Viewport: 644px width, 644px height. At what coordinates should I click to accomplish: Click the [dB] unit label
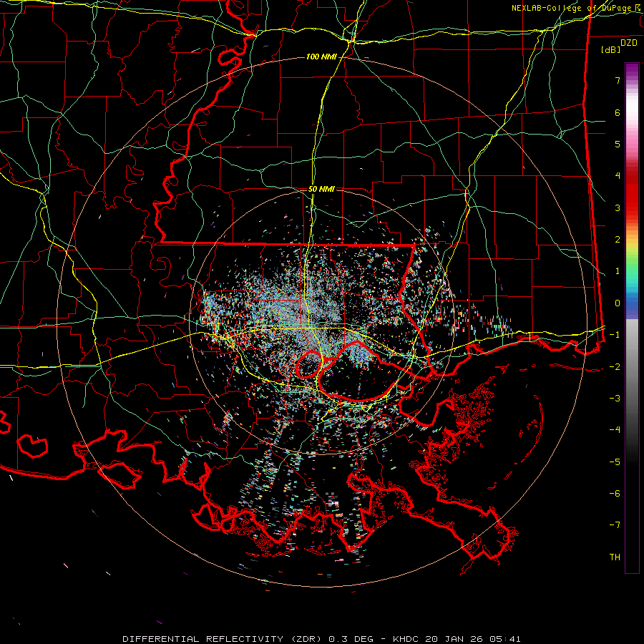click(611, 49)
